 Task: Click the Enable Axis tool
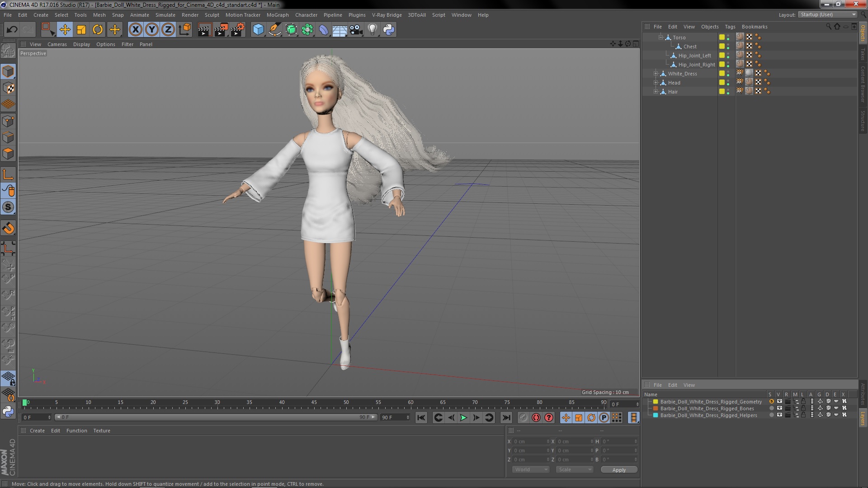[x=8, y=174]
